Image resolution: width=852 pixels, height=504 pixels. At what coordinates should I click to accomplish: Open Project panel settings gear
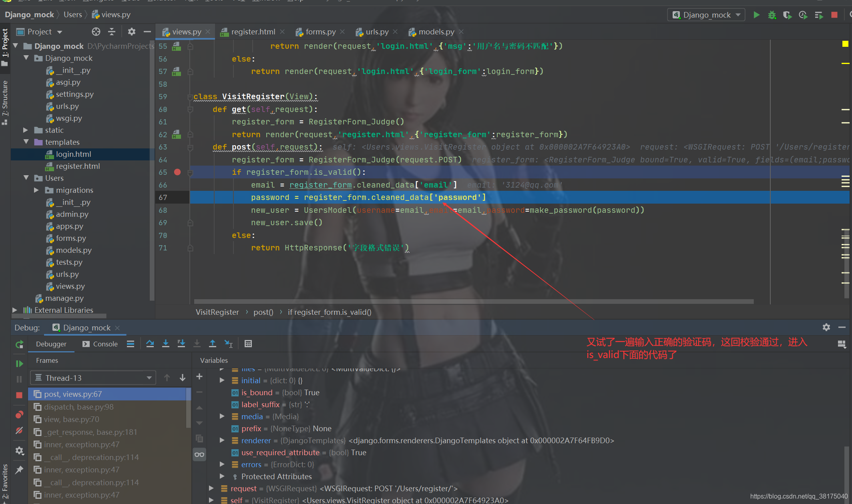click(x=131, y=32)
